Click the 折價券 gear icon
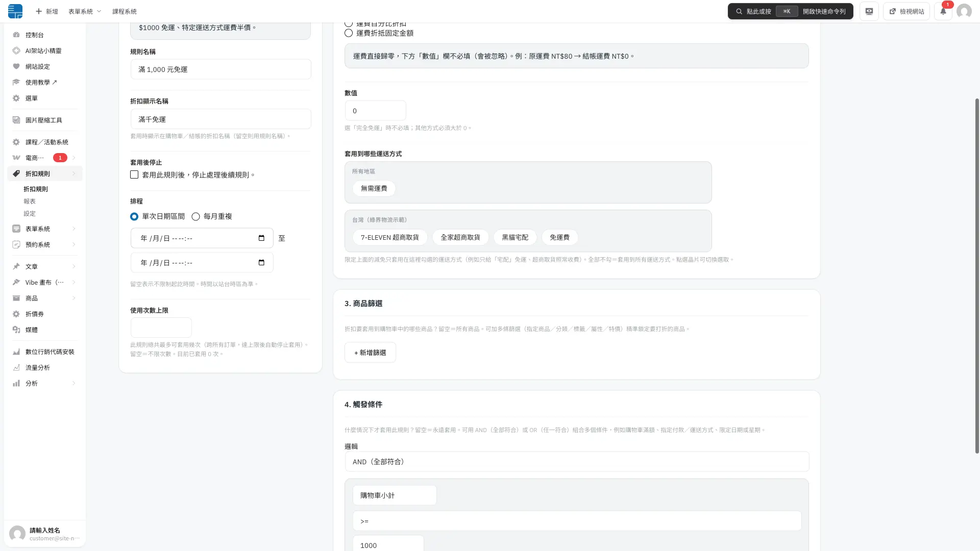980x551 pixels. pos(16,314)
